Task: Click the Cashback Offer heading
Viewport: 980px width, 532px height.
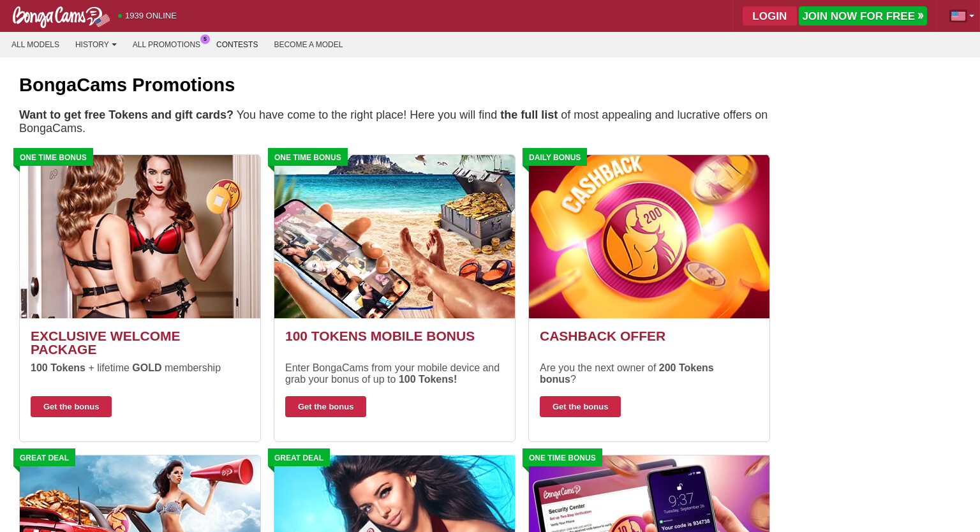Action: (602, 336)
